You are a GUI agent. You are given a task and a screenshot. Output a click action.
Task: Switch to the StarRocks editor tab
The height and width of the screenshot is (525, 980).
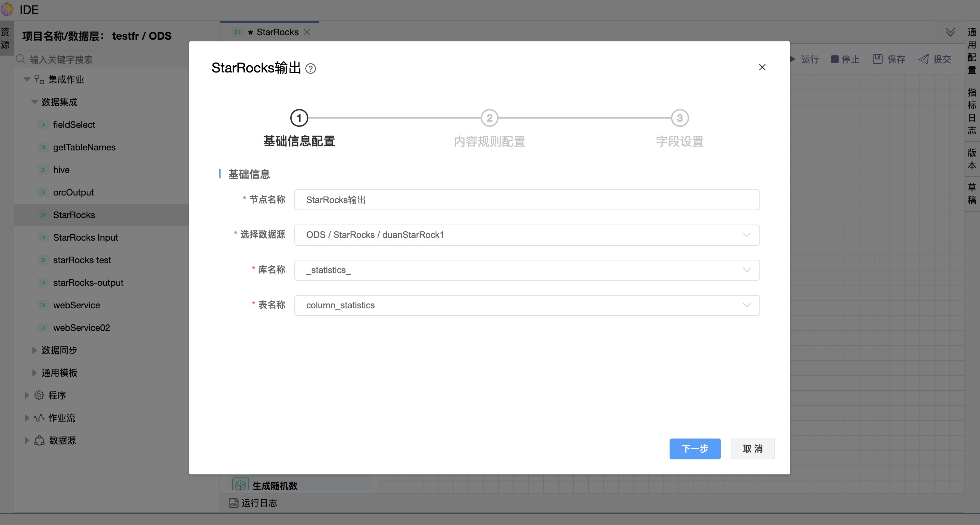(277, 32)
